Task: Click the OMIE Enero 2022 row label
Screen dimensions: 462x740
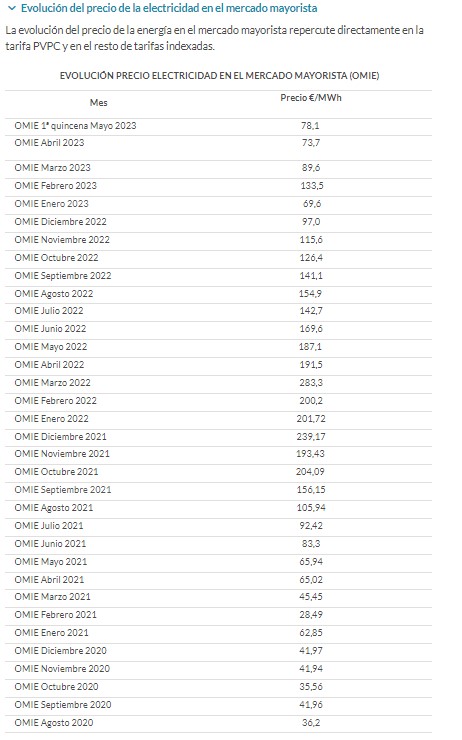Action: point(51,419)
